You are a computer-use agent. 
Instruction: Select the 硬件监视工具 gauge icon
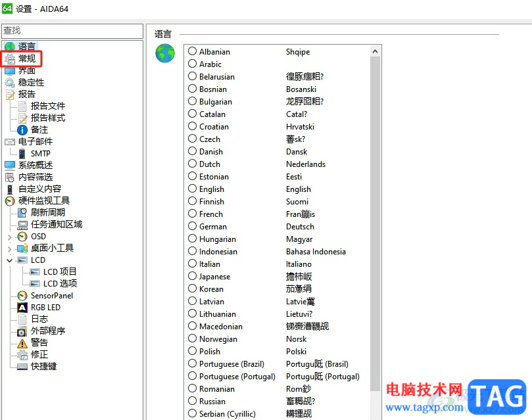point(10,201)
